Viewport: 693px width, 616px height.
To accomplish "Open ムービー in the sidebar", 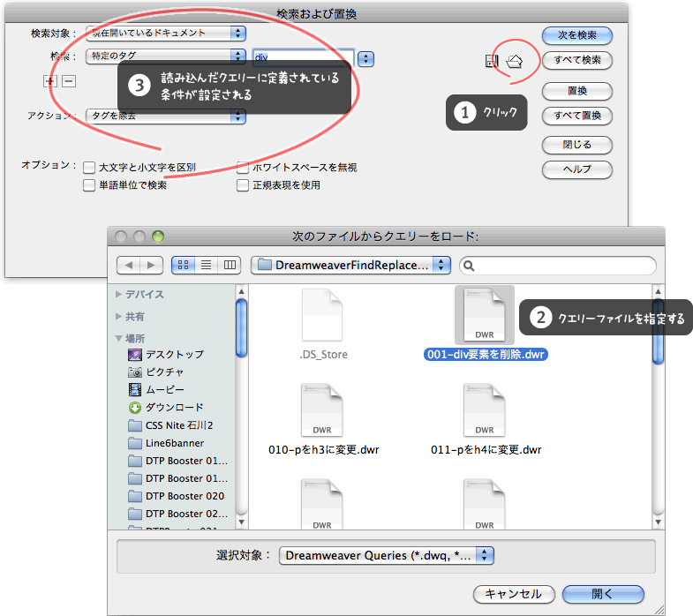I will (x=156, y=390).
